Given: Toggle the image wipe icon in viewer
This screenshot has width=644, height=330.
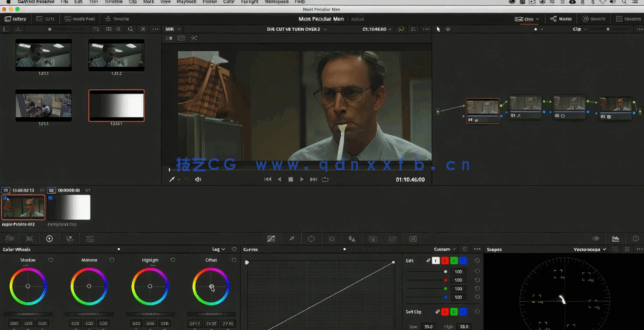Looking at the screenshot, I should pyautogui.click(x=169, y=38).
